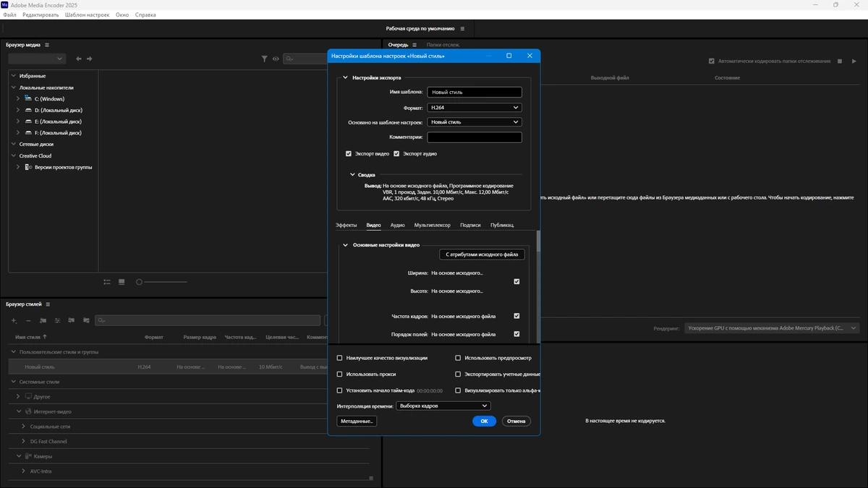The height and width of the screenshot is (488, 868).
Task: Click the export presets icon
Action: 86,320
